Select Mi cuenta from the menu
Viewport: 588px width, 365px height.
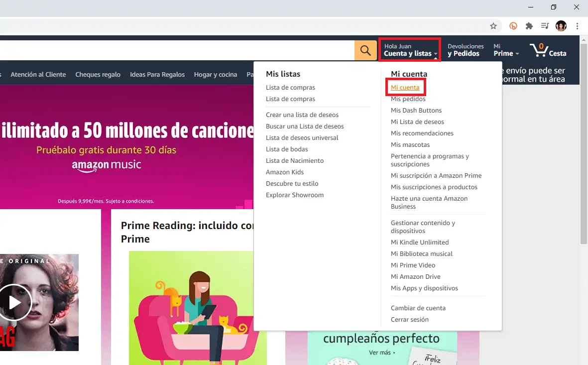click(405, 88)
